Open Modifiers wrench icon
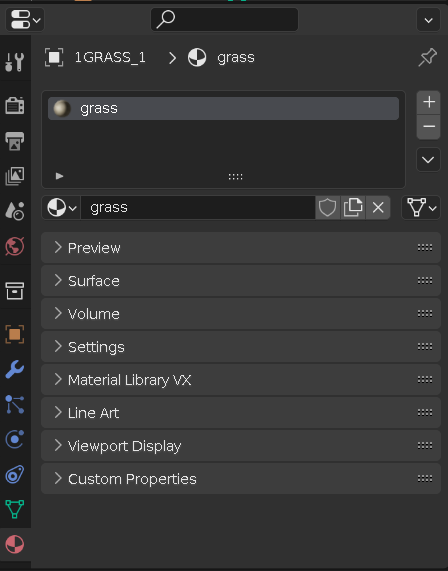Screen dimensions: 448x571 click(x=15, y=369)
